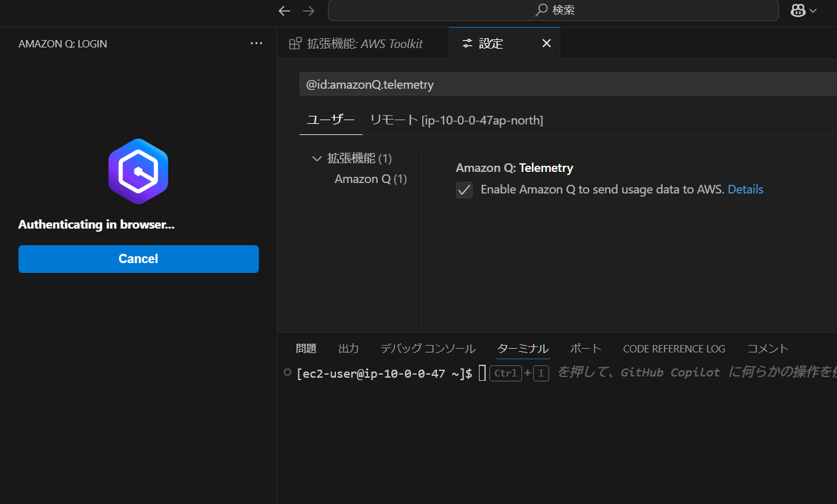Open the Copilot icon in title bar
The width and height of the screenshot is (837, 504).
pos(798,10)
